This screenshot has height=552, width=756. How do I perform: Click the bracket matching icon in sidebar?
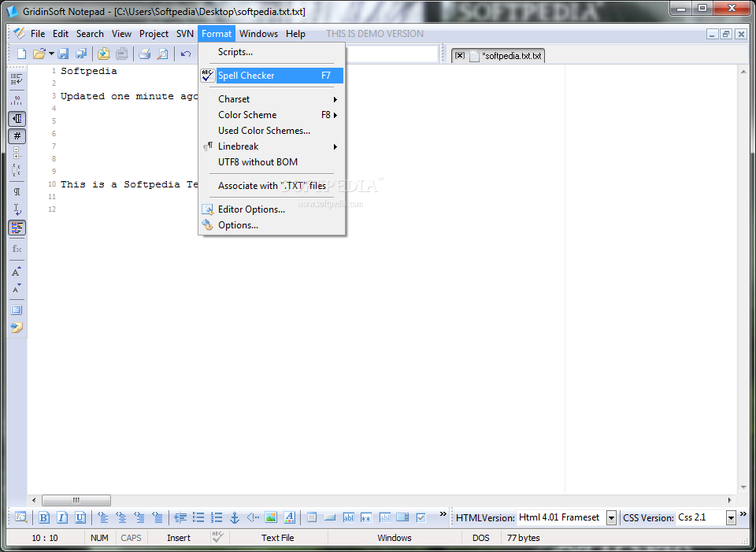17,170
